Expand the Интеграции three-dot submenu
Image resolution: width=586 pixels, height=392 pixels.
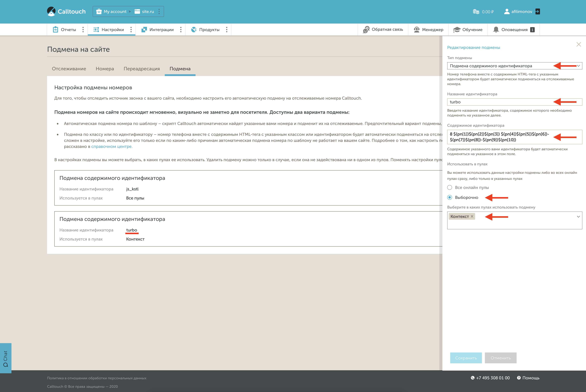tap(181, 30)
